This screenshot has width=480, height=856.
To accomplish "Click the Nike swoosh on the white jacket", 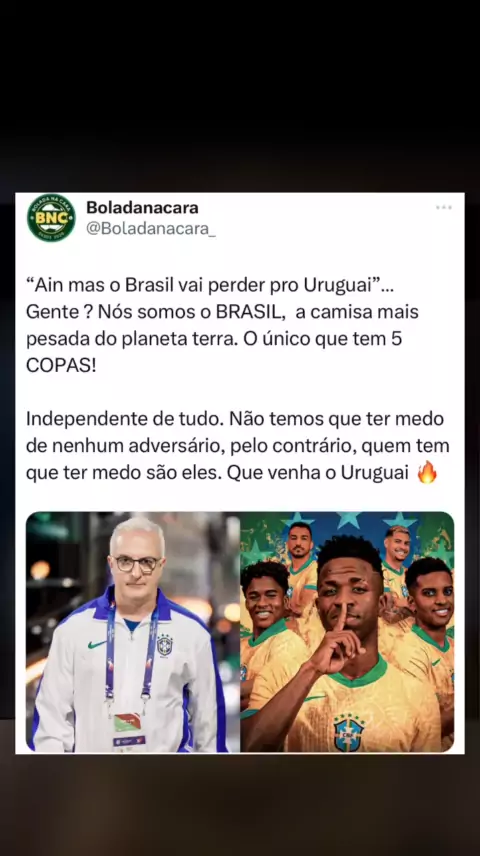I will tap(97, 645).
